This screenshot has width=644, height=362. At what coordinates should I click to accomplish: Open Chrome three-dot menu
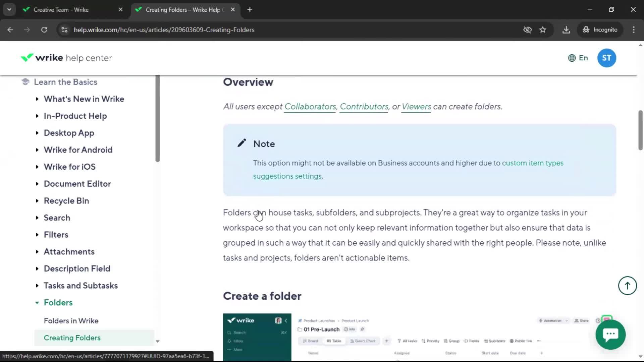tap(634, 30)
